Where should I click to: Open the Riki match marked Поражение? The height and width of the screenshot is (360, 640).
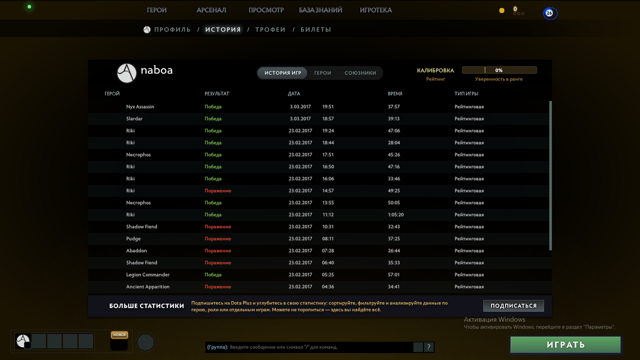(x=318, y=191)
